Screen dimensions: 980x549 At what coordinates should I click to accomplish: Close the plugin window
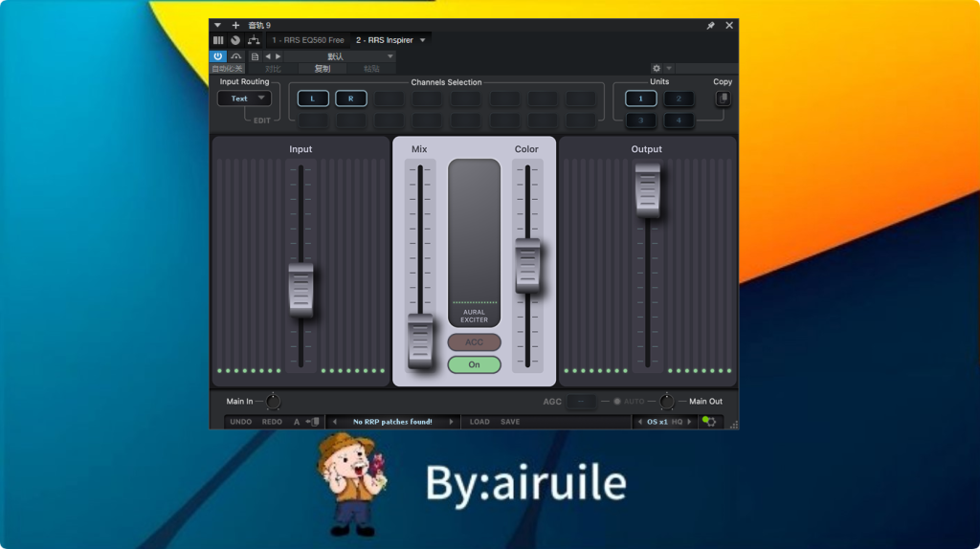click(729, 26)
